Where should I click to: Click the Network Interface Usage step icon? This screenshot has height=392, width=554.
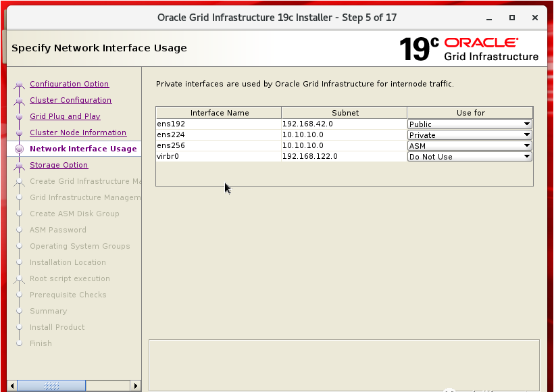pos(19,149)
